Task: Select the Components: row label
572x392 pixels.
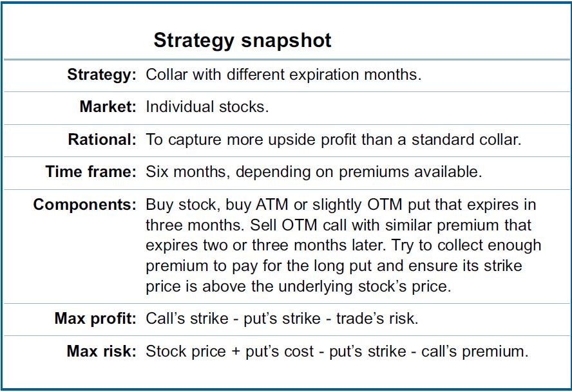Action: pyautogui.click(x=84, y=205)
